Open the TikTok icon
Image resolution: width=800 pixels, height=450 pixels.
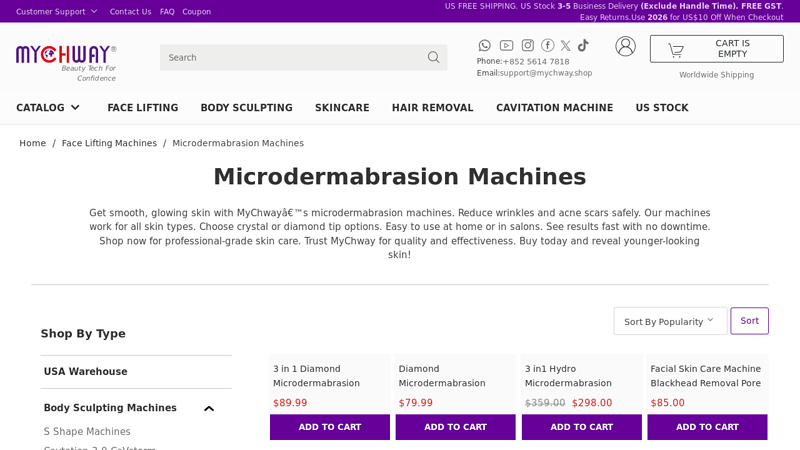583,45
